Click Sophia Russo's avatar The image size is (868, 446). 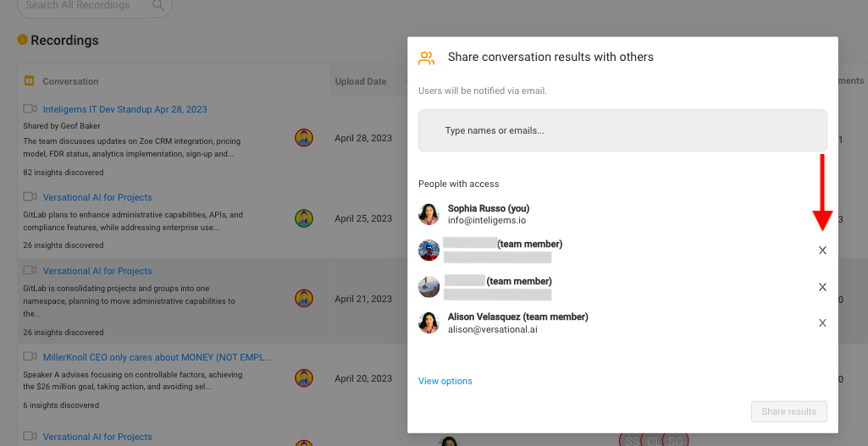click(x=429, y=214)
